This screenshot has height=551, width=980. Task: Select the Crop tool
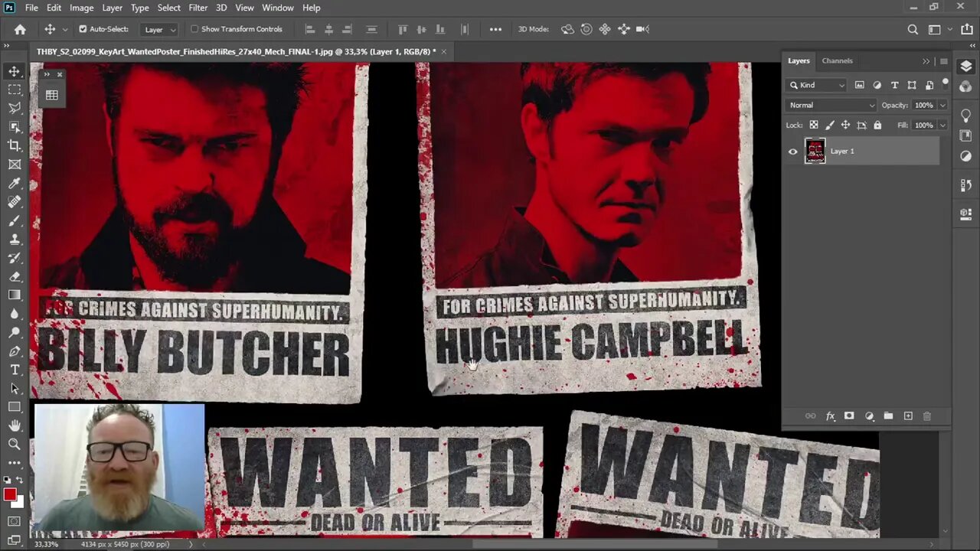tap(15, 145)
